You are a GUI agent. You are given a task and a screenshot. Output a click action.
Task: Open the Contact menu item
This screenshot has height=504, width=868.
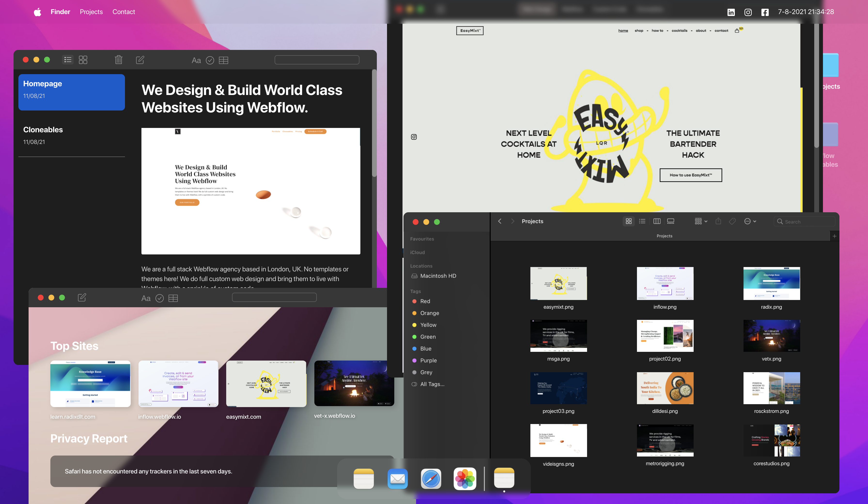(x=124, y=12)
